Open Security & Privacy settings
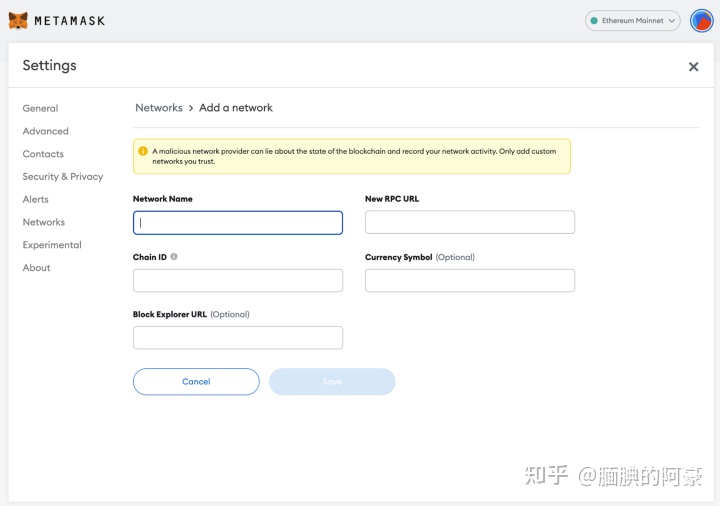 63,177
